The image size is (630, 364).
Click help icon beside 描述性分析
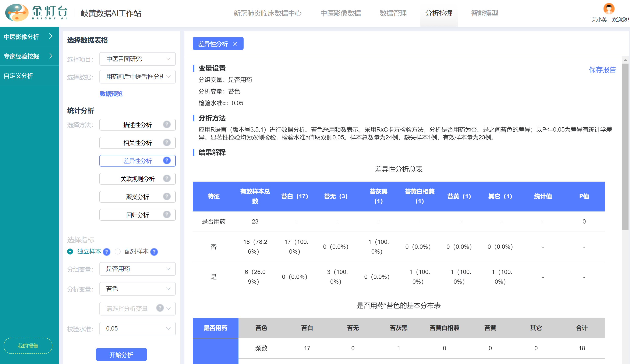point(166,124)
